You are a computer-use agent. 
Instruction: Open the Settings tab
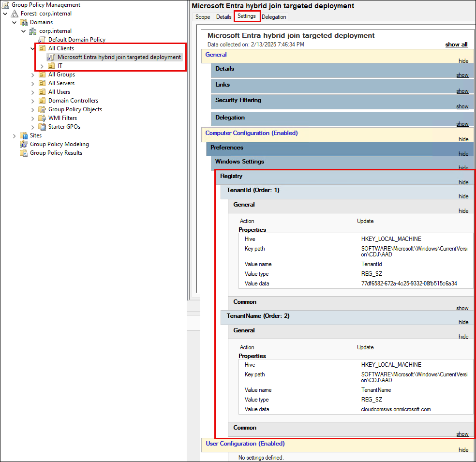pyautogui.click(x=247, y=16)
